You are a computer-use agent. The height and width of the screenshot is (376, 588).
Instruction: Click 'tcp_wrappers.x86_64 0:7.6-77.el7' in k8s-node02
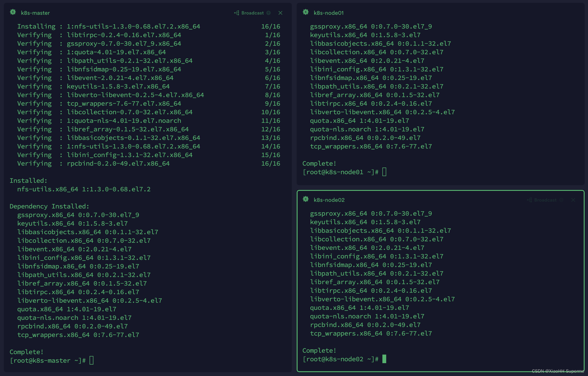pyautogui.click(x=371, y=333)
